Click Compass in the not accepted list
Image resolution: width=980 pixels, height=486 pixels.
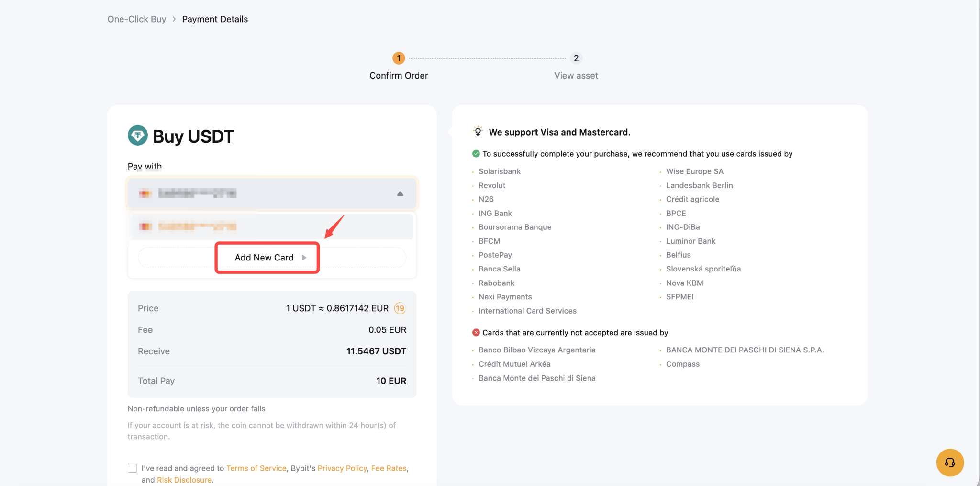tap(683, 364)
